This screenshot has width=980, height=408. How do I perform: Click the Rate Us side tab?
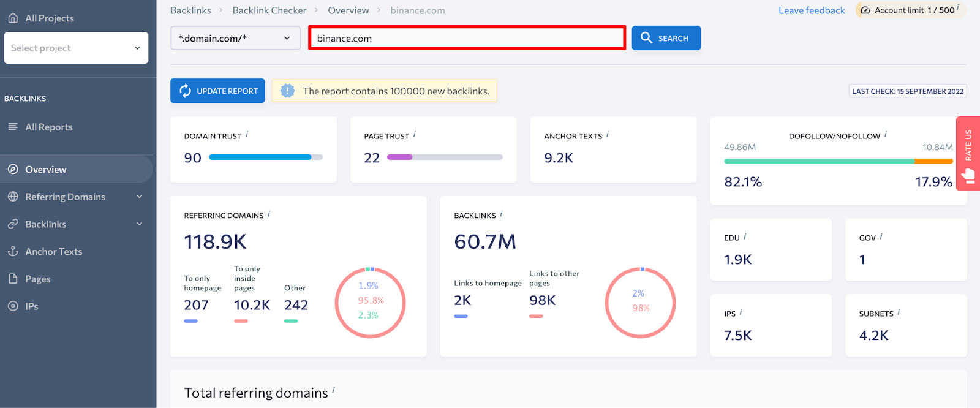coord(968,154)
